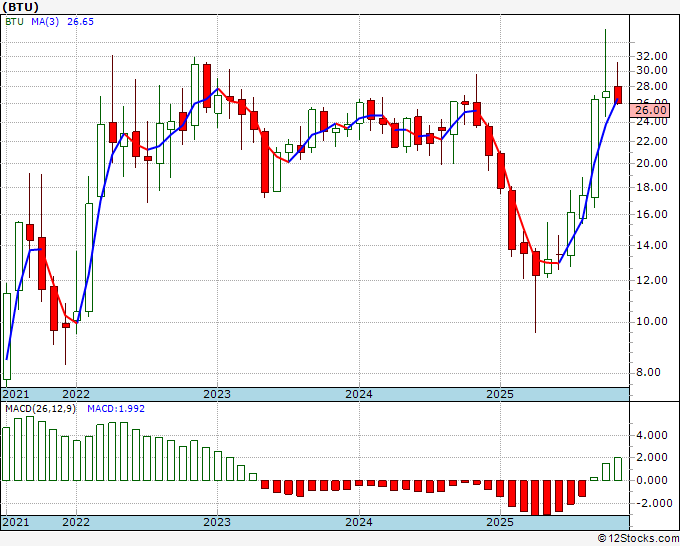Open the 12Stocks.com copyright link

(x=638, y=539)
